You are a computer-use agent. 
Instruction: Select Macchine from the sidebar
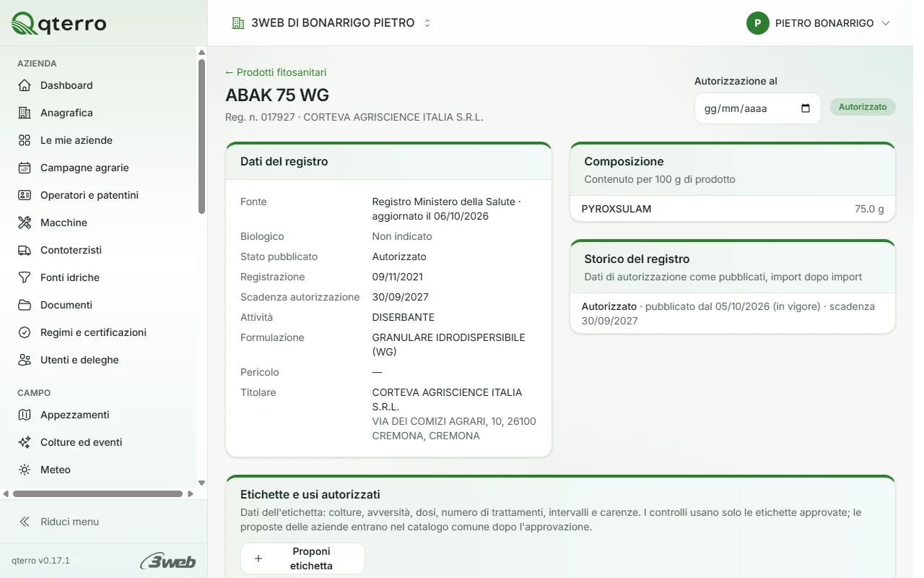click(64, 223)
